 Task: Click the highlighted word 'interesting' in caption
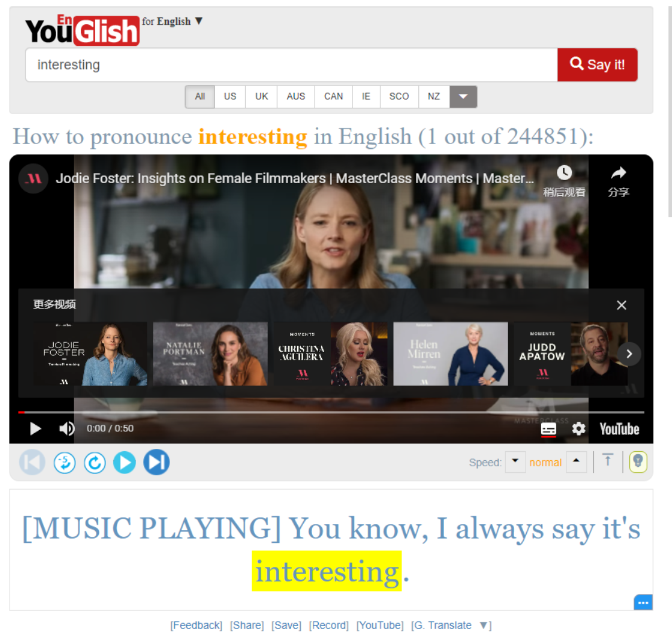327,571
